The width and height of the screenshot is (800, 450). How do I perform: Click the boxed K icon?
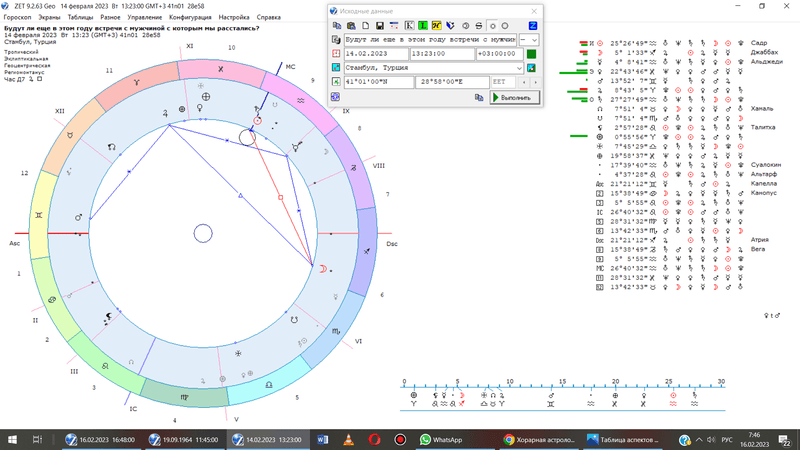click(x=410, y=25)
